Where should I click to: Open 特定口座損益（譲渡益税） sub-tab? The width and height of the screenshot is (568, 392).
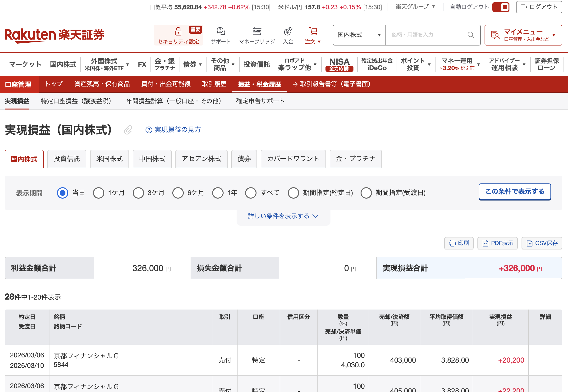click(76, 101)
